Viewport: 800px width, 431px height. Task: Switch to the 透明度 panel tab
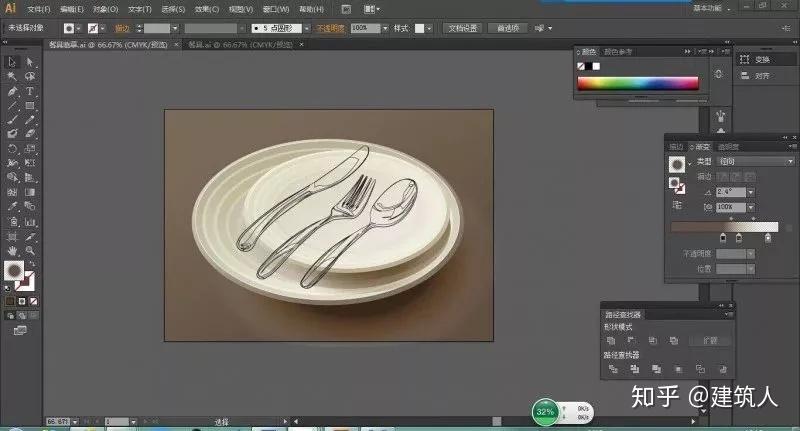click(728, 147)
